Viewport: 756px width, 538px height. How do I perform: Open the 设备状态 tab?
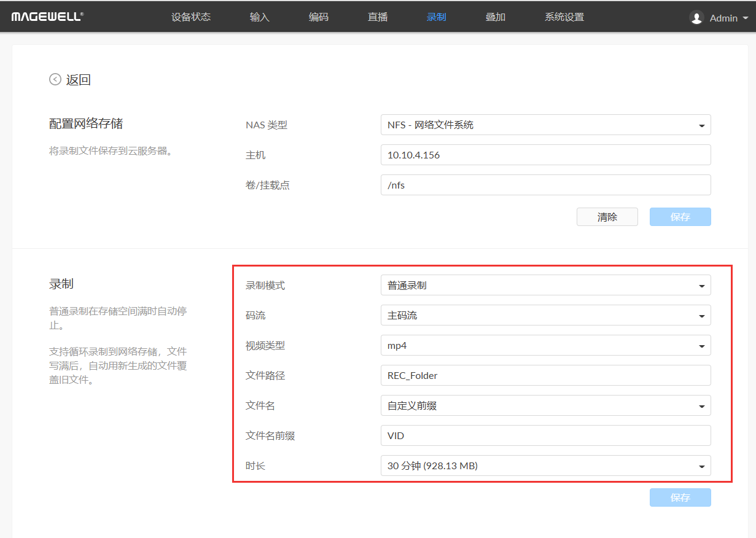click(191, 17)
